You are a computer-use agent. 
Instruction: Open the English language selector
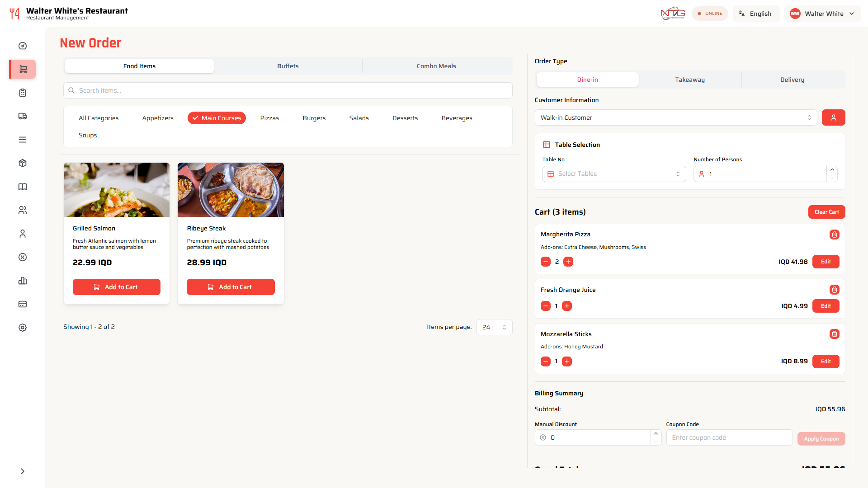point(755,14)
